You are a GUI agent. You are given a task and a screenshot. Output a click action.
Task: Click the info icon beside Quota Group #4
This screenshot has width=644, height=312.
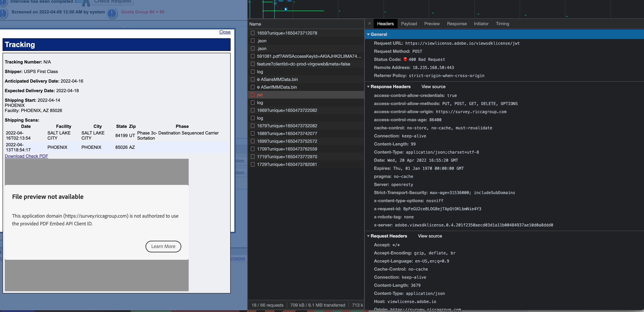pyautogui.click(x=112, y=13)
